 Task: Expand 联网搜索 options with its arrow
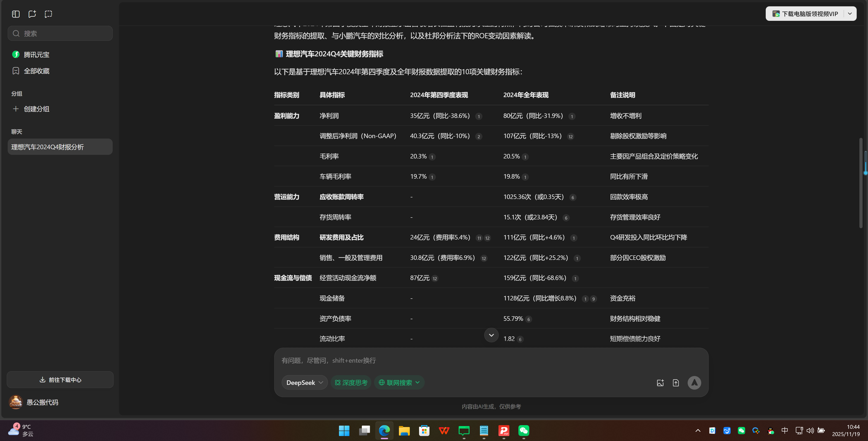(x=418, y=382)
